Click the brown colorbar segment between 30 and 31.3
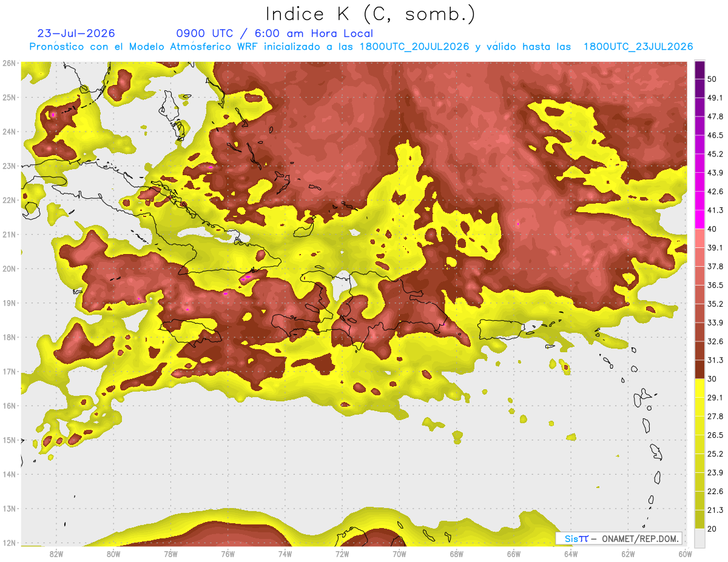 (x=699, y=369)
